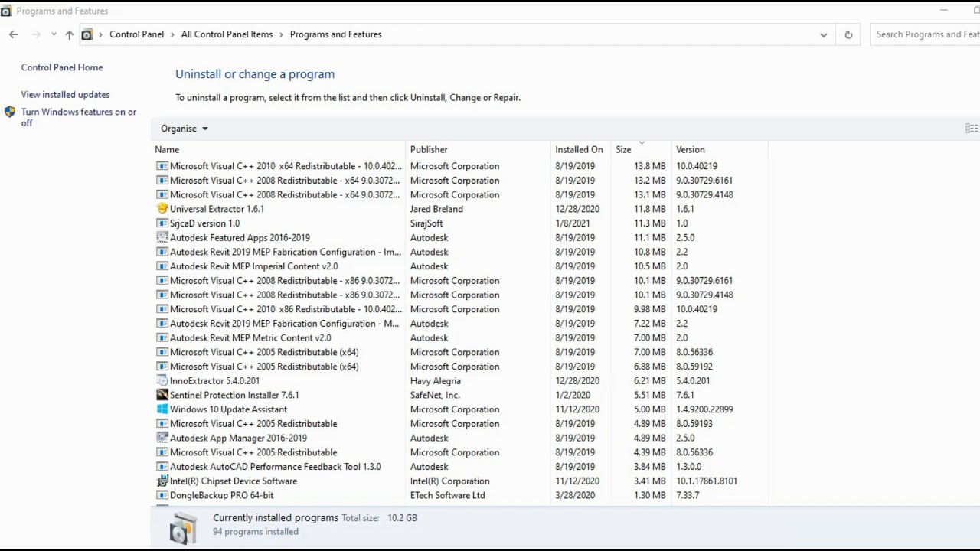Click the SafeNet, Inc. publisher cell

[435, 395]
